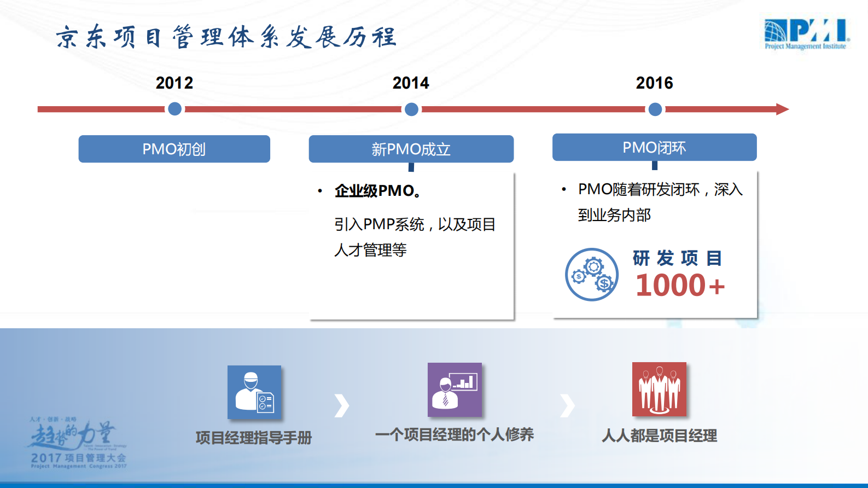Click the PMO初创 box
Image resolution: width=868 pixels, height=488 pixels.
[x=174, y=149]
